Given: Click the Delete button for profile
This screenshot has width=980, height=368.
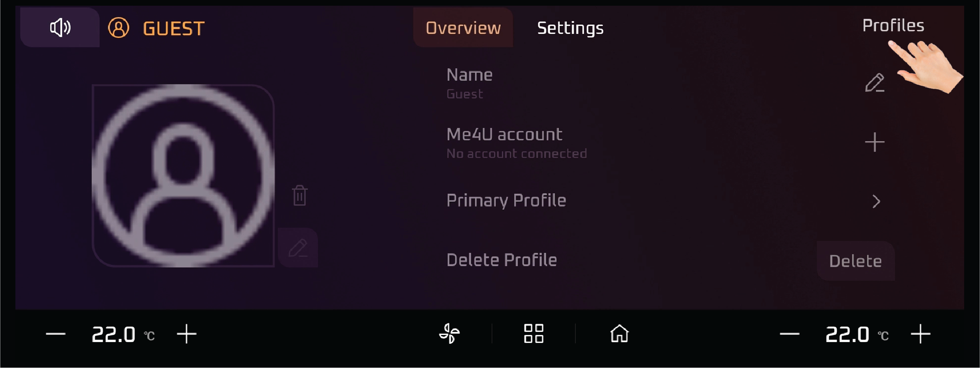Looking at the screenshot, I should coord(855,261).
